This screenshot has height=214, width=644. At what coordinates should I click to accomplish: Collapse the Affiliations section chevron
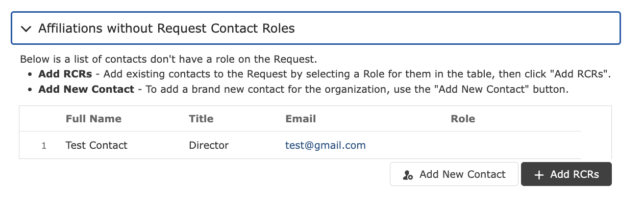[x=26, y=29]
